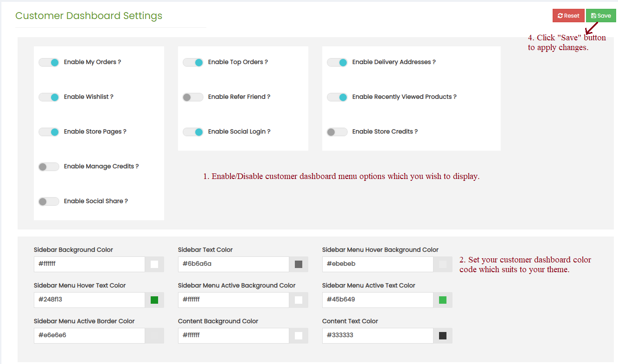Screen dimensions: 618x364
Task: Click Sidebar Menu Hover Background Color field
Action: point(378,264)
